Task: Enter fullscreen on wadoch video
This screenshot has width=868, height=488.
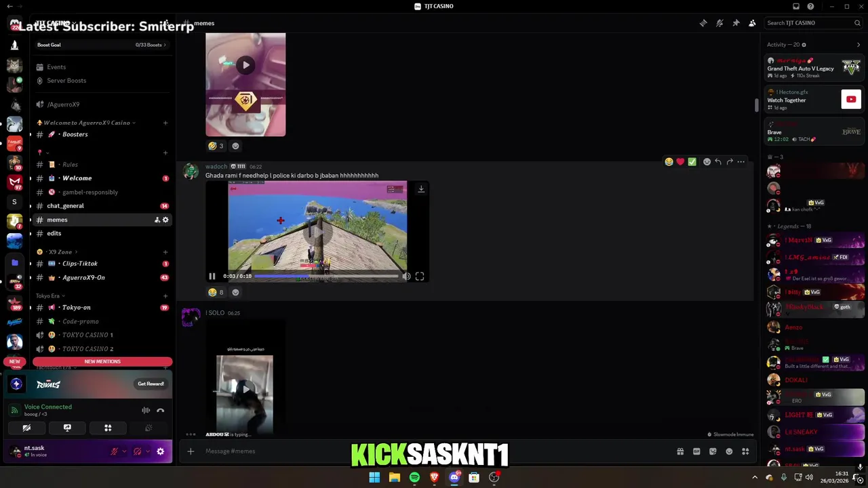Action: (420, 277)
